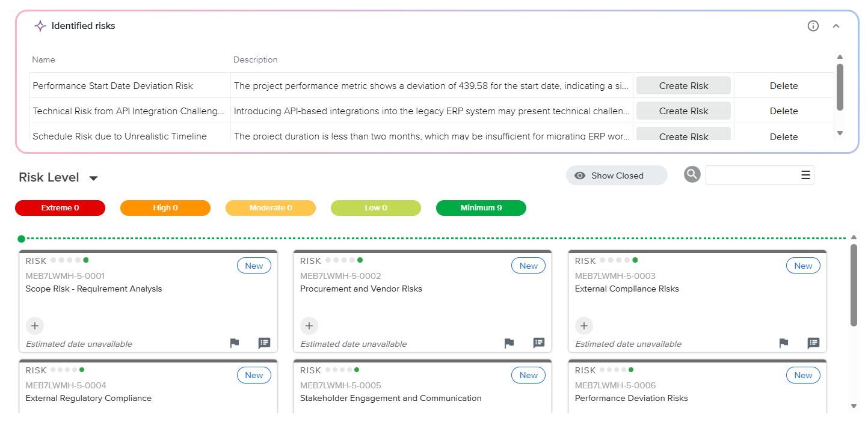Click the info icon in Identified risks
Viewport: 868px width, 425px height.
coord(813,26)
